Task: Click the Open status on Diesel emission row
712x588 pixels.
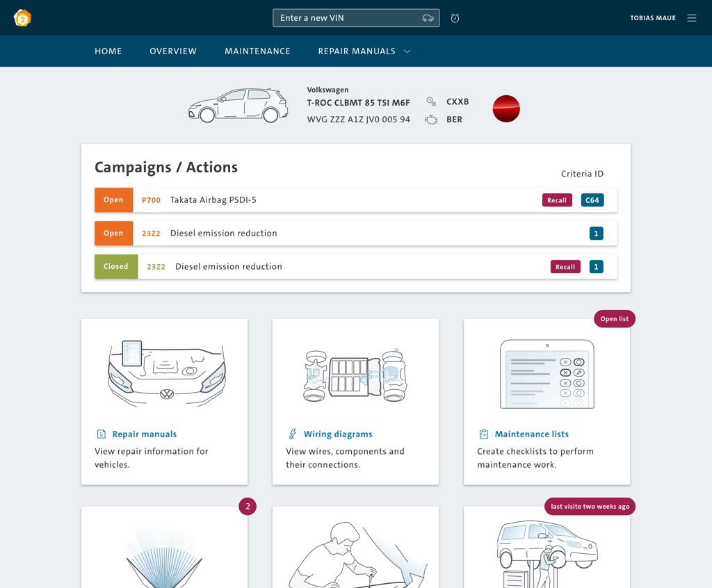Action: [113, 234]
